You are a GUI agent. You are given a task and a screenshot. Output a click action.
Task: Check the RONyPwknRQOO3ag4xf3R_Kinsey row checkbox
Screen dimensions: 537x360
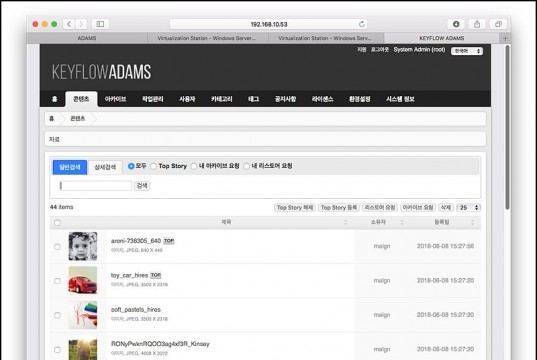(58, 349)
